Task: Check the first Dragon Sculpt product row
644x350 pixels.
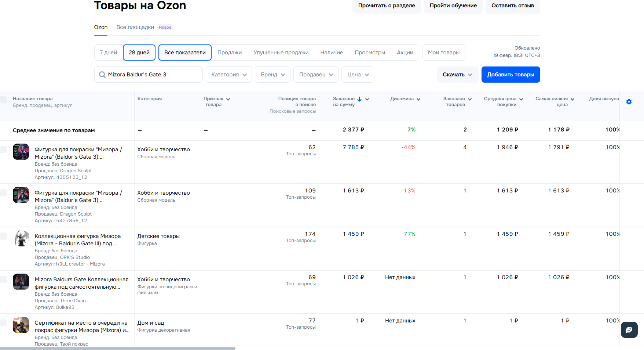Action: coord(4,149)
